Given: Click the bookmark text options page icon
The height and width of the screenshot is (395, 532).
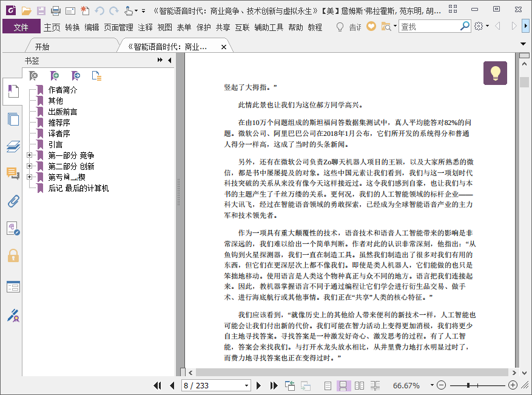Looking at the screenshot, I should [96, 76].
